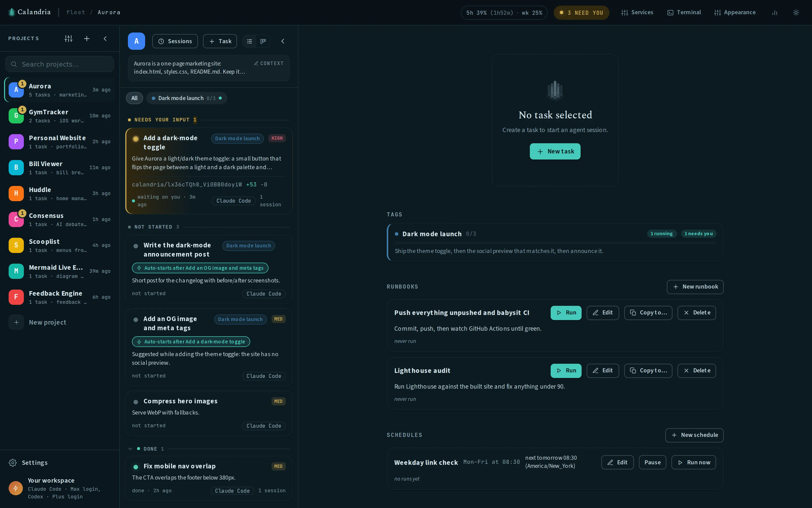Image resolution: width=812 pixels, height=508 pixels.
Task: Pause the Weekday link check schedule
Action: click(652, 463)
